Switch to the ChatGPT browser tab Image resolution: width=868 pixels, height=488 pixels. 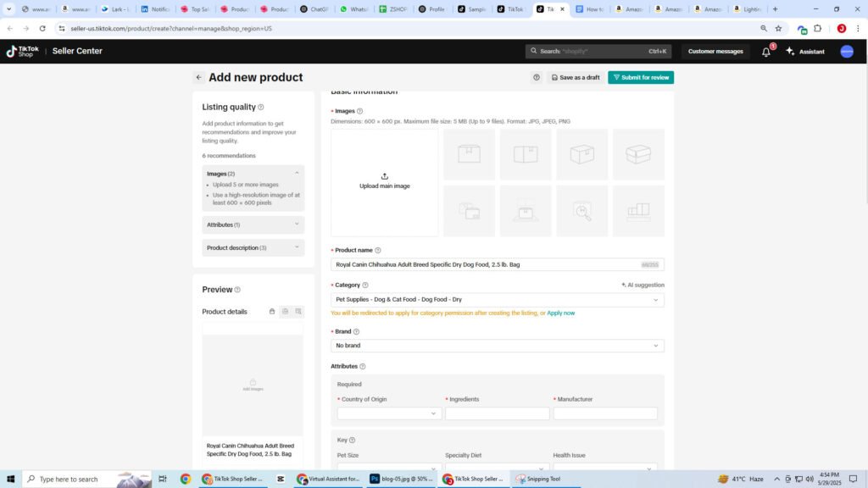coord(314,8)
